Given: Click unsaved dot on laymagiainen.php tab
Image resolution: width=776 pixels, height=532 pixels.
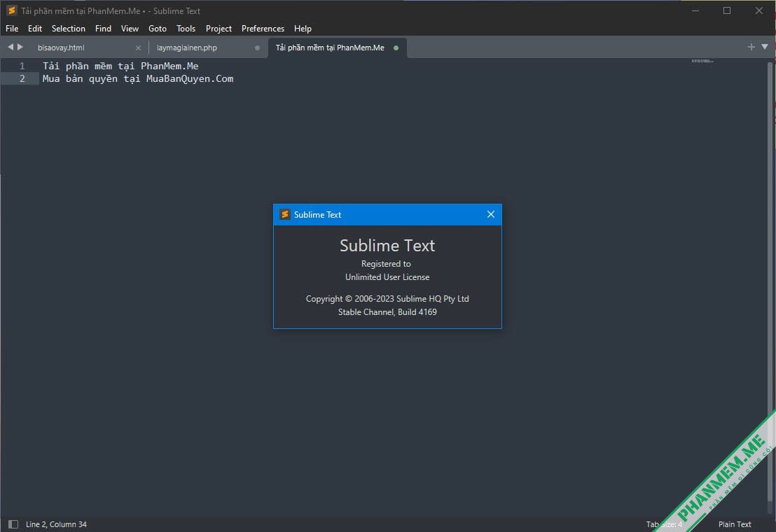Looking at the screenshot, I should (257, 48).
